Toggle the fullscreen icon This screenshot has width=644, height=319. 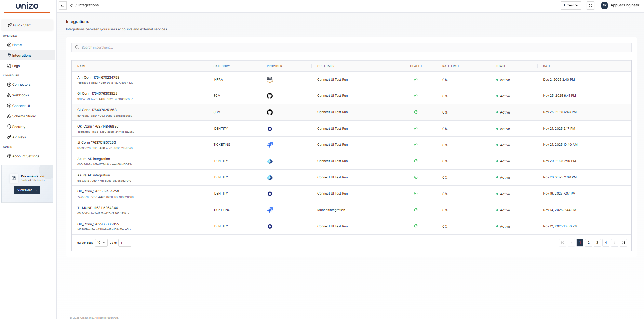point(590,5)
